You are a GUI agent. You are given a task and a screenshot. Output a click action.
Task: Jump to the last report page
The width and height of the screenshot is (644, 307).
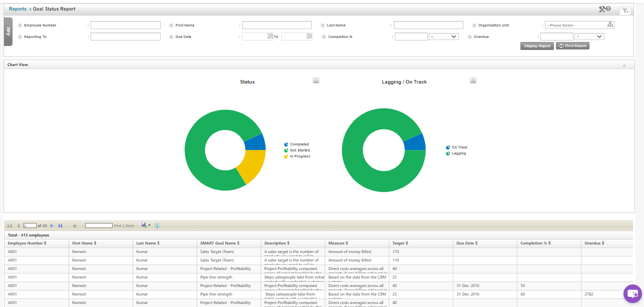click(x=60, y=226)
